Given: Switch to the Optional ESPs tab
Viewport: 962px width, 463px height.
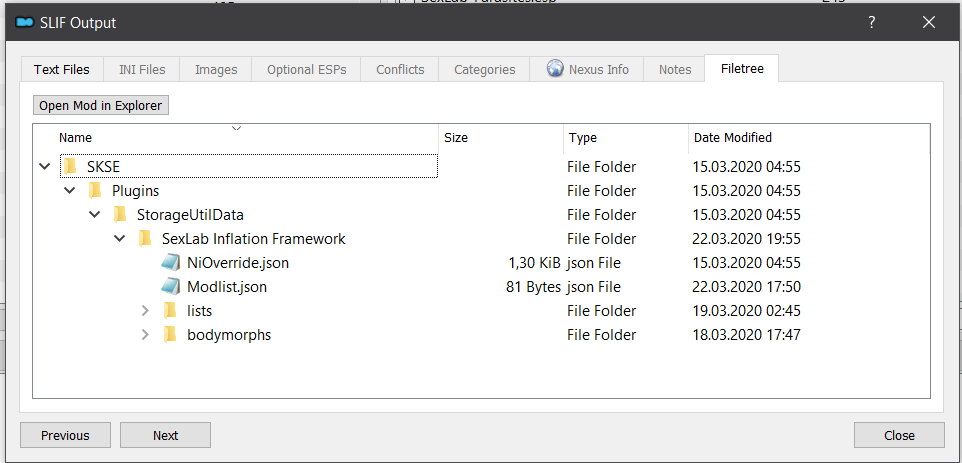Looking at the screenshot, I should (307, 69).
